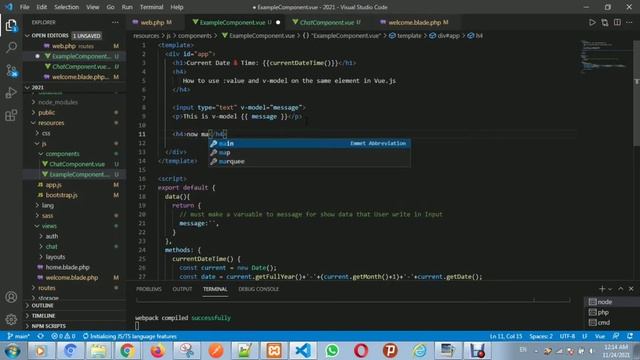This screenshot has height=360, width=640.
Task: Open Compare Changes icon in editor toolbar
Action: 604,22
